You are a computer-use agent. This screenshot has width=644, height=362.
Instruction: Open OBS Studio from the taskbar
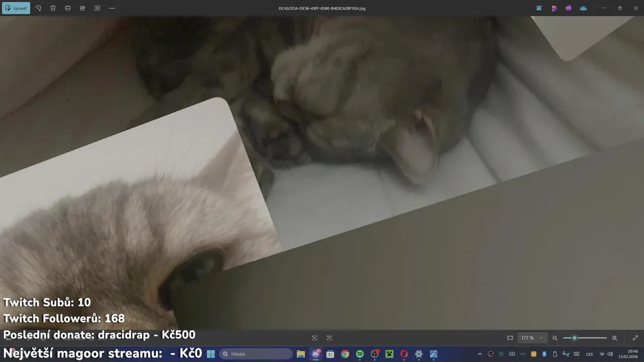[x=374, y=354]
